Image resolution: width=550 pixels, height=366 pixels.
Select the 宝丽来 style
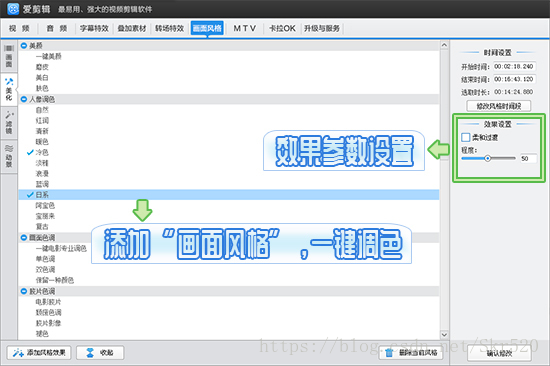pos(45,216)
